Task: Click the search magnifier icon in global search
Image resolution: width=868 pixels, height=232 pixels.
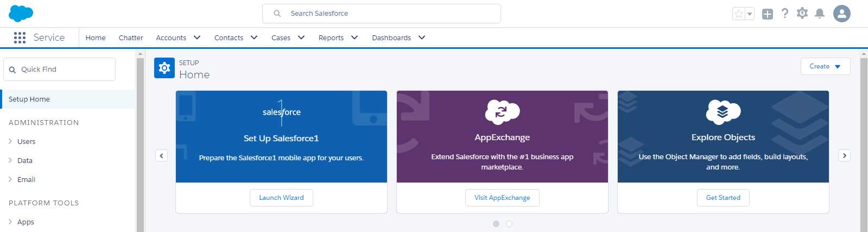Action: [x=277, y=14]
